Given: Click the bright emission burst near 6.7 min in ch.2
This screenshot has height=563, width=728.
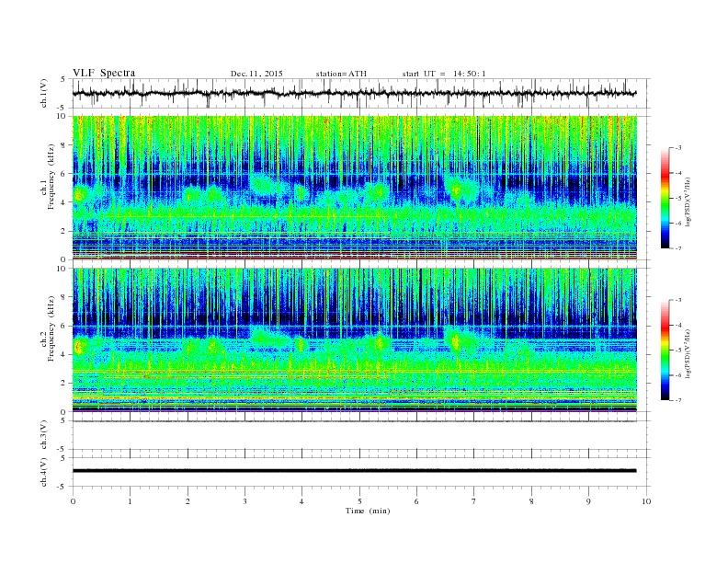Looking at the screenshot, I should (x=455, y=343).
